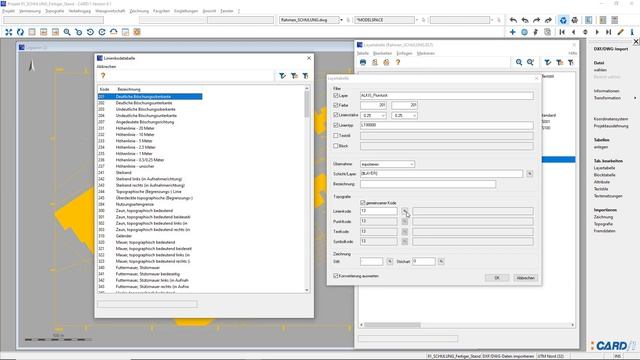Viewport: 640px width, 360px height.
Task: Click the Layer name input field
Action: (447, 96)
